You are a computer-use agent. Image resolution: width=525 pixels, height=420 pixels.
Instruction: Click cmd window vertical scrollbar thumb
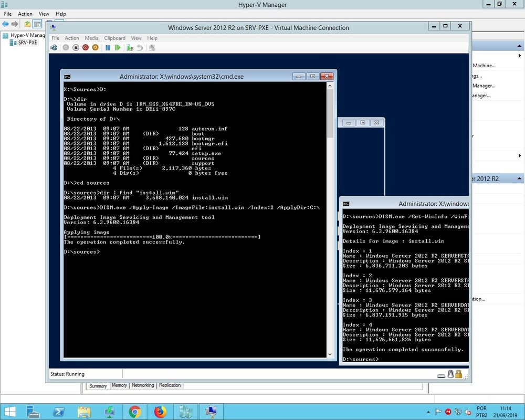click(330, 113)
